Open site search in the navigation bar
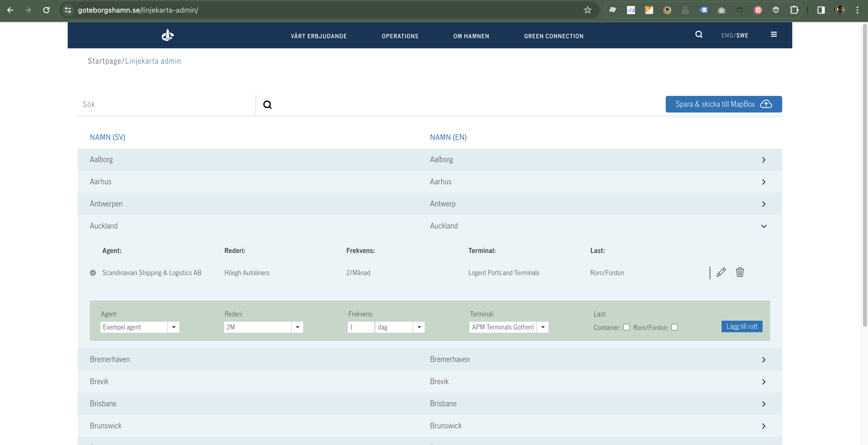Viewport: 868px width, 445px height. (699, 34)
